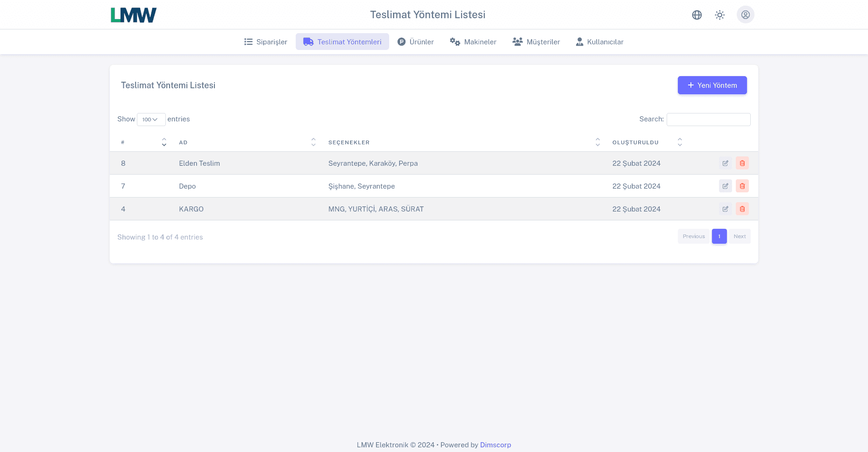Open the language globe icon
Image resolution: width=868 pixels, height=452 pixels.
click(x=697, y=15)
